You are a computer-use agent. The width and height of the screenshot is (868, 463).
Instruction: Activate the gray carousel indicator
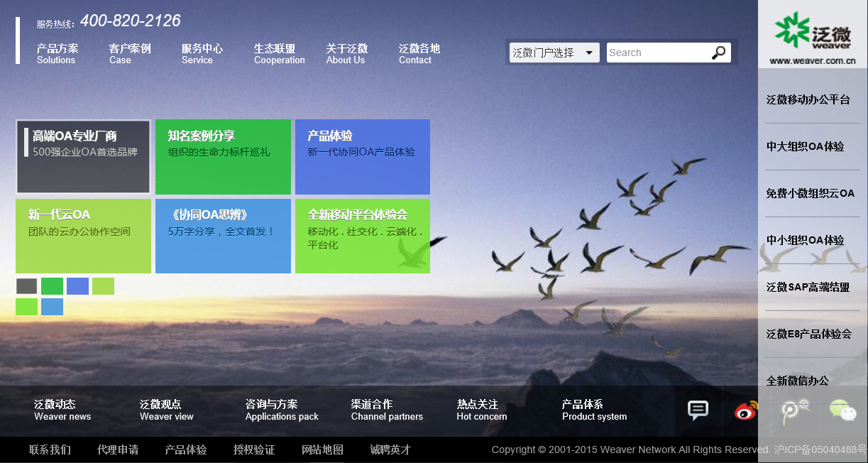pos(26,285)
